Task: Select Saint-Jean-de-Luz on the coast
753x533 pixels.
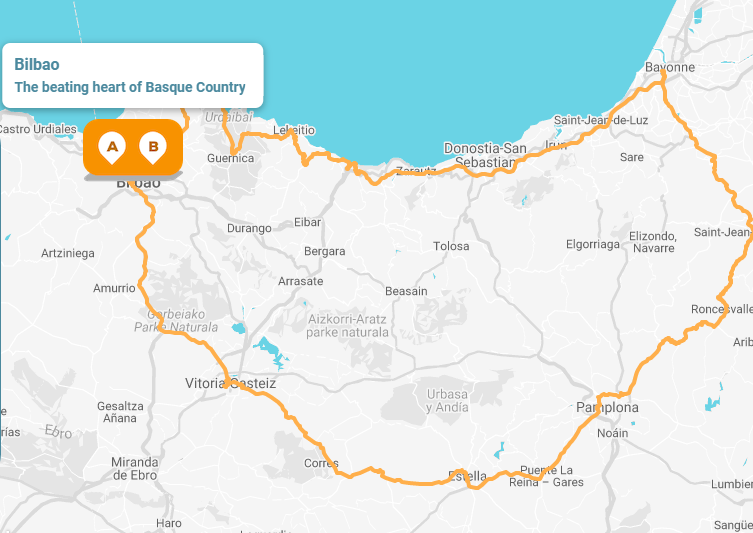Action: tap(601, 120)
